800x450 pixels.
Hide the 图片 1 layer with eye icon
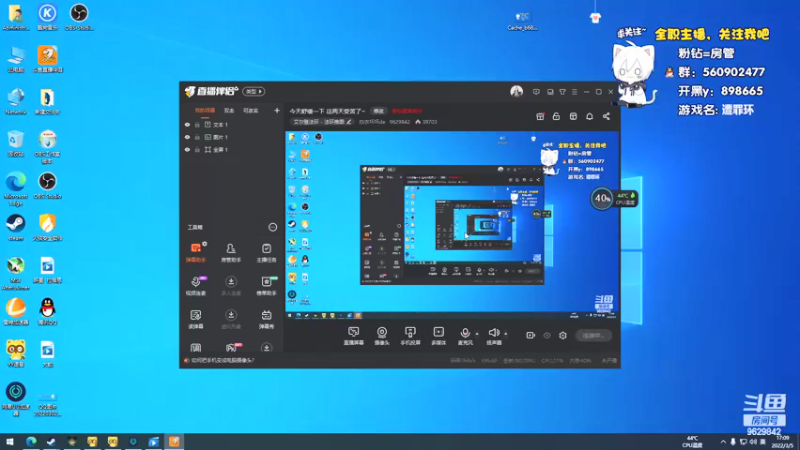pos(187,137)
